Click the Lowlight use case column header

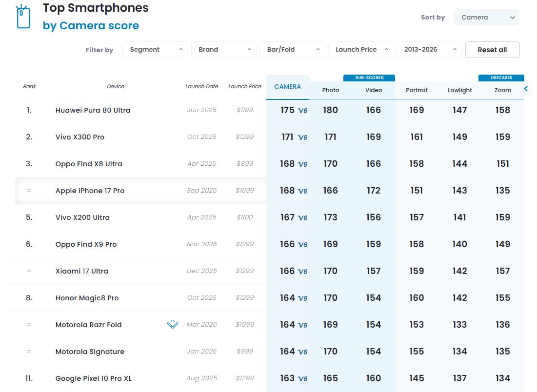[459, 90]
